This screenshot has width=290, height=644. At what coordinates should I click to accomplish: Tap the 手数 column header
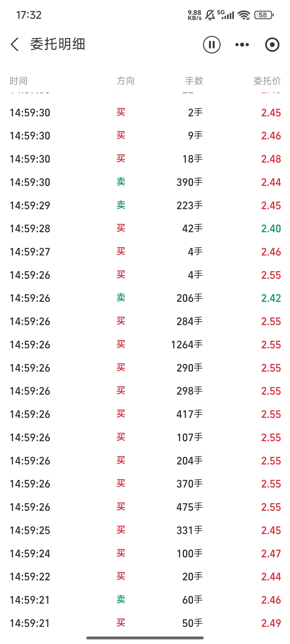click(194, 81)
